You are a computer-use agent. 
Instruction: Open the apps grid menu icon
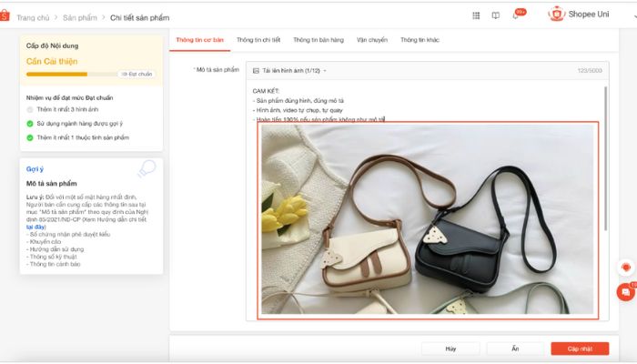coord(476,15)
